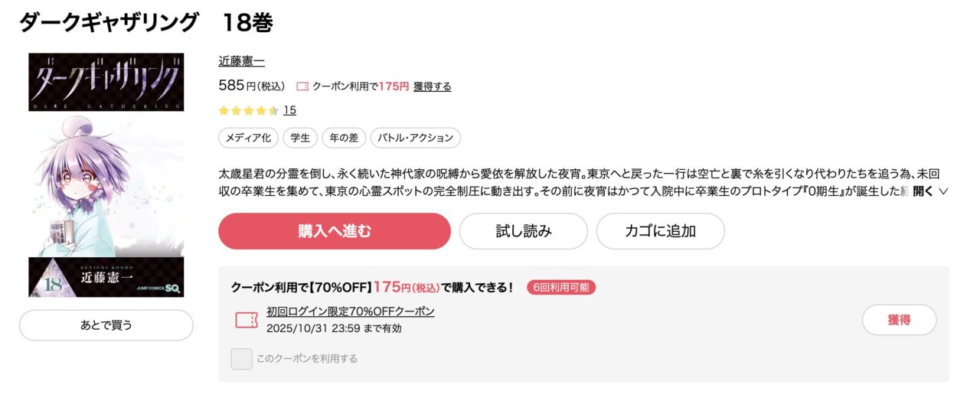Select the バトル・アクション tag
The image size is (980, 401).
[416, 138]
